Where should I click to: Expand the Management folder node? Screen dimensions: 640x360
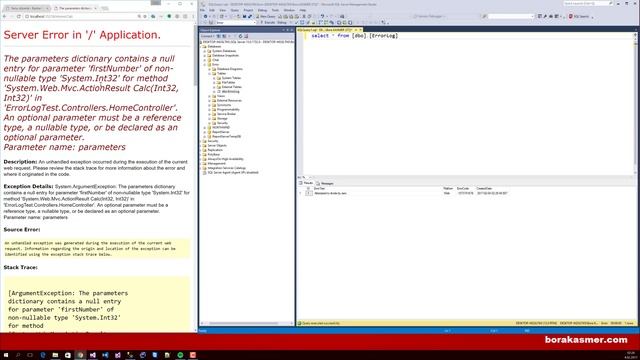201,163
